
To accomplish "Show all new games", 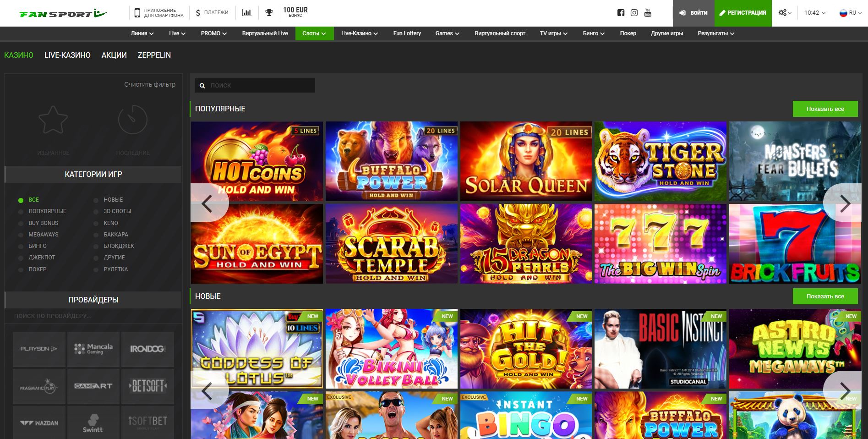I will tap(825, 296).
